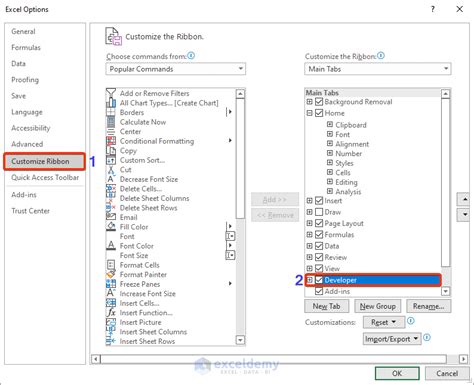Click the Conditional Formatting icon
Viewport: 474px width, 385px height.
111,141
